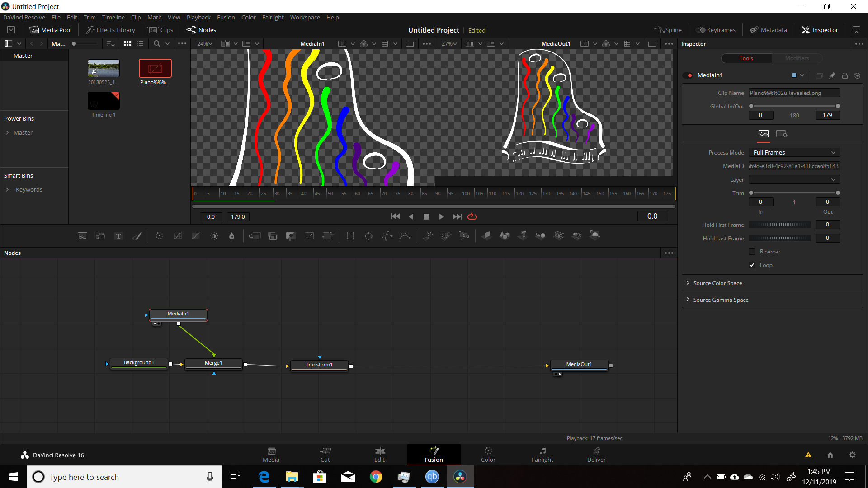Add a Renderer 3D tool
Viewport: 868px width, 488px height.
point(595,235)
